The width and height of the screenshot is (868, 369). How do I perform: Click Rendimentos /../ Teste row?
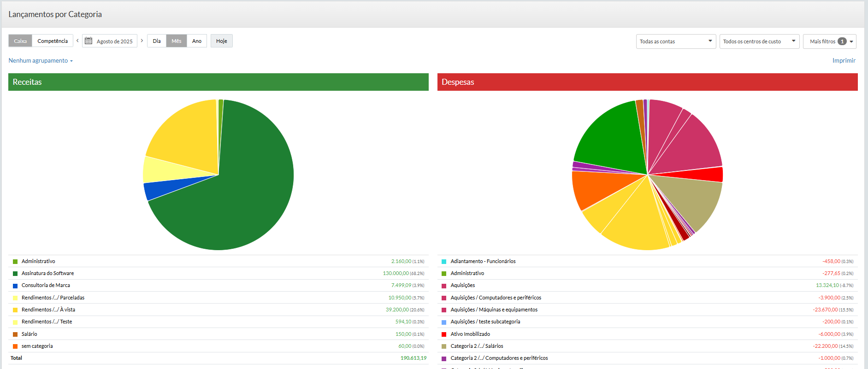tap(218, 322)
